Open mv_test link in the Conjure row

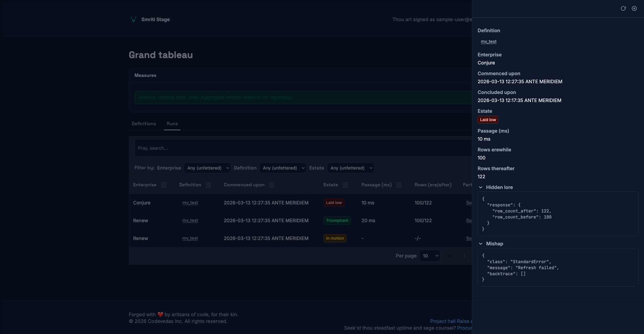pyautogui.click(x=190, y=203)
